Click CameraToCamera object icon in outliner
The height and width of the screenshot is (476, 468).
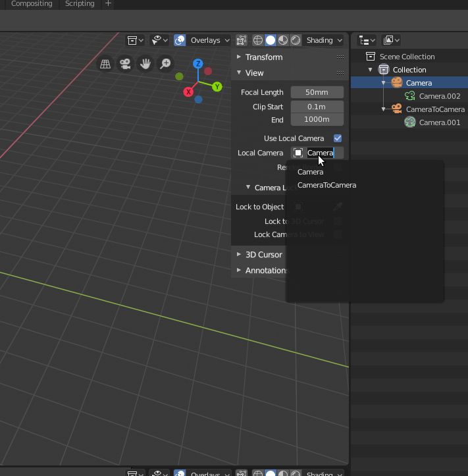click(397, 109)
